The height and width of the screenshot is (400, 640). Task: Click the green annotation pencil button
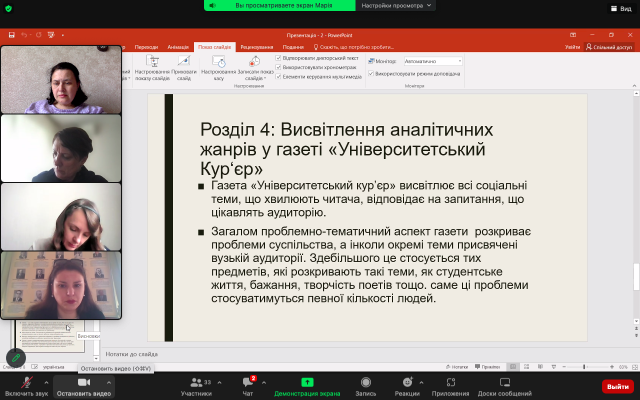coord(16,358)
